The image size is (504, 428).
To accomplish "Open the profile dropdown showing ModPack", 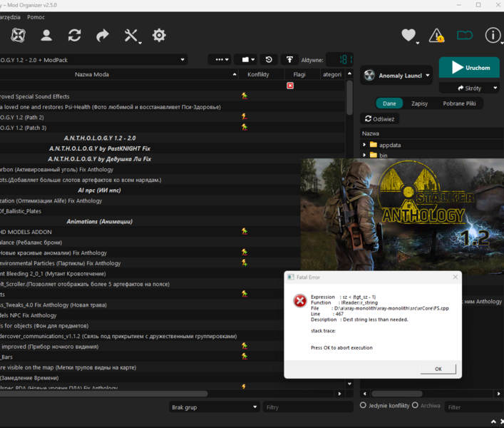I will tap(93, 60).
